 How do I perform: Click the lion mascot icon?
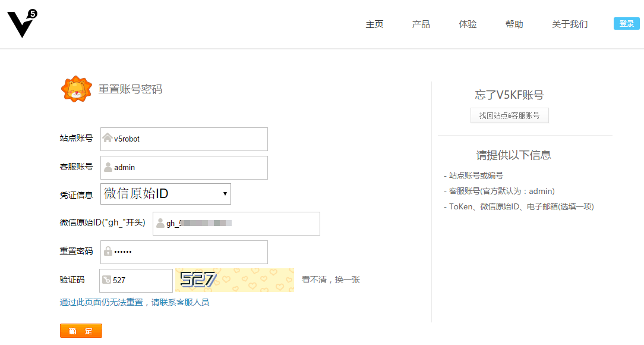(x=77, y=89)
